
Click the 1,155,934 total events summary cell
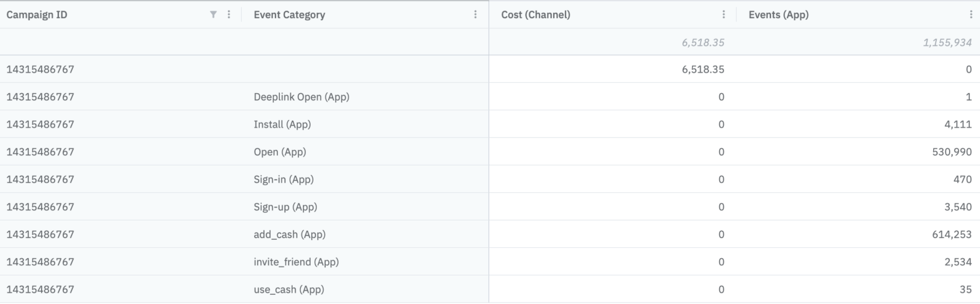(x=947, y=42)
